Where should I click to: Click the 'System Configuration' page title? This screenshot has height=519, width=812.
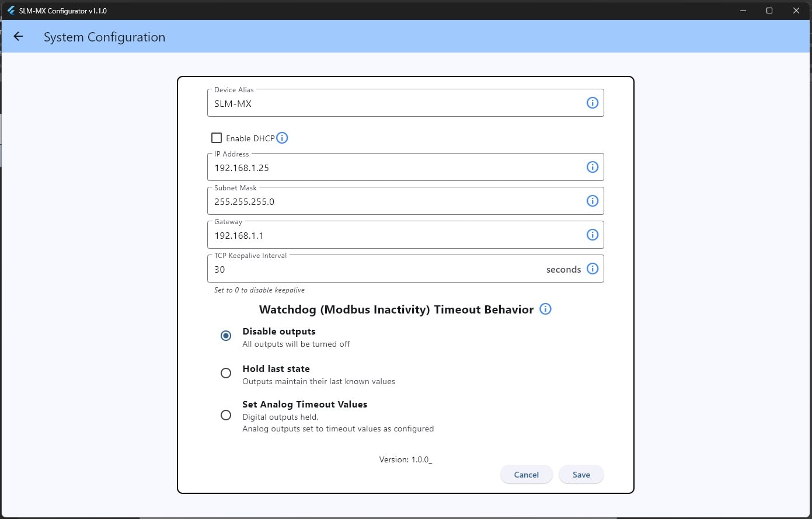pyautogui.click(x=104, y=37)
